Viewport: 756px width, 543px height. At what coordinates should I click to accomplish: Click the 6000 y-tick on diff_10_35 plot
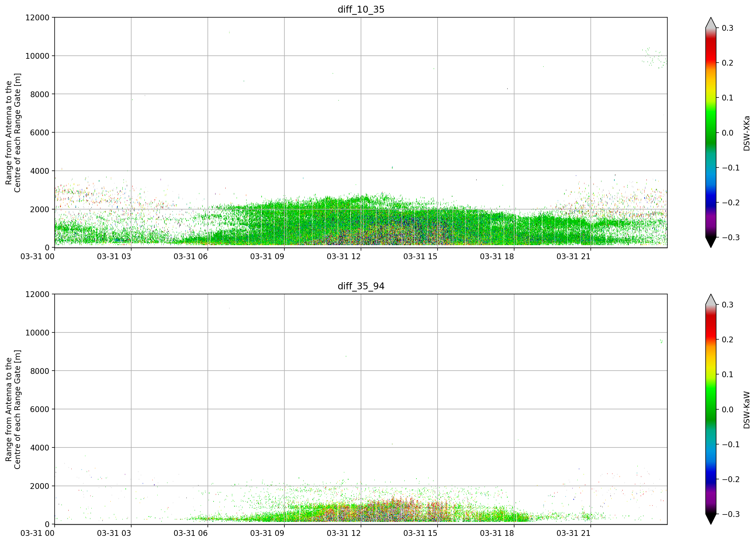40,133
